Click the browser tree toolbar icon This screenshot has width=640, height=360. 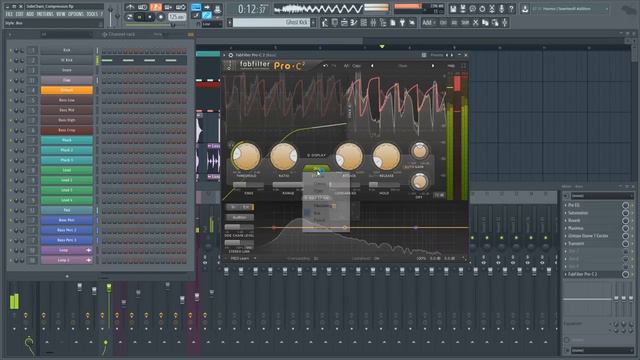pyautogui.click(x=383, y=23)
